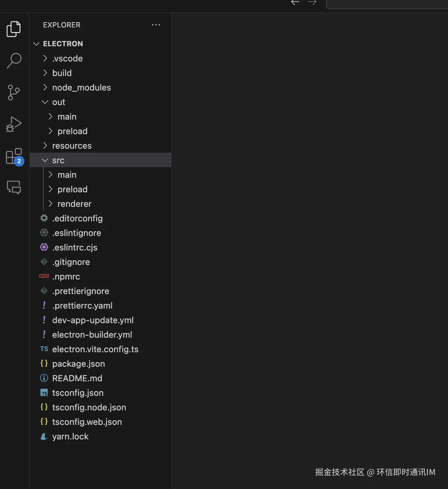Select the electron-builder.yml file
Image resolution: width=448 pixels, height=489 pixels.
click(92, 335)
